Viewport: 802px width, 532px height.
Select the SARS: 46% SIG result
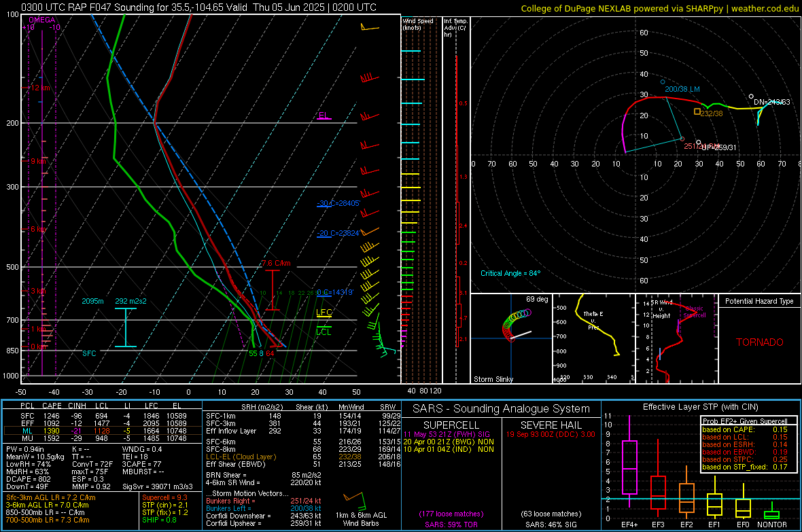point(551,525)
